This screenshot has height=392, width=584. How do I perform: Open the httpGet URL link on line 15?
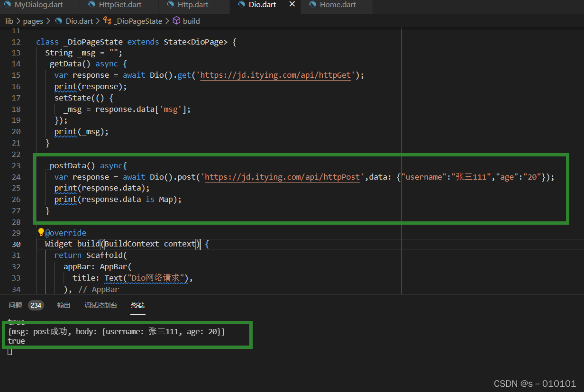click(x=275, y=75)
